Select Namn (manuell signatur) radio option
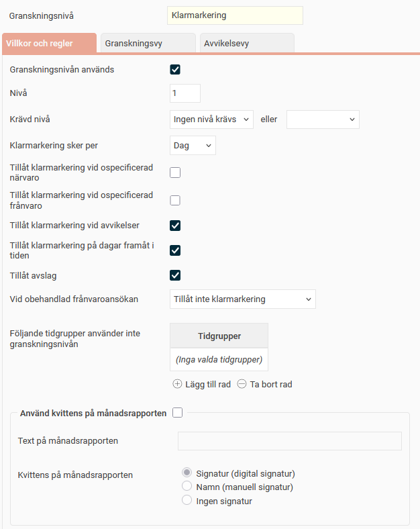The width and height of the screenshot is (420, 529). [x=187, y=487]
